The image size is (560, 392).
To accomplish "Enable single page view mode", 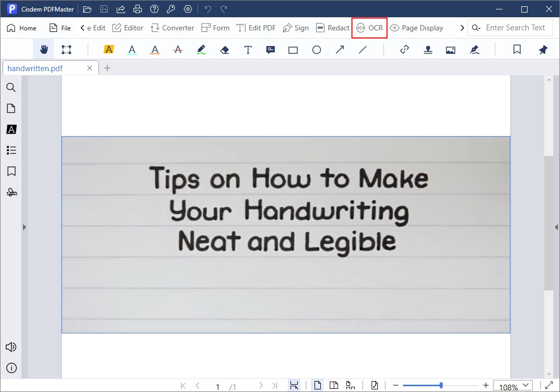I will click(318, 386).
